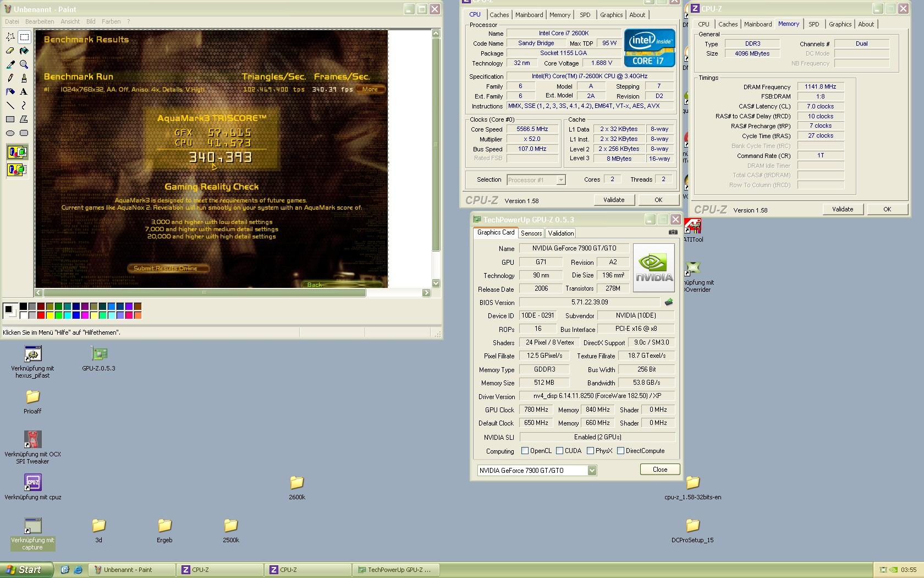Select the transparent selection mode option
Viewport: 924px width, 578px height.
click(17, 170)
